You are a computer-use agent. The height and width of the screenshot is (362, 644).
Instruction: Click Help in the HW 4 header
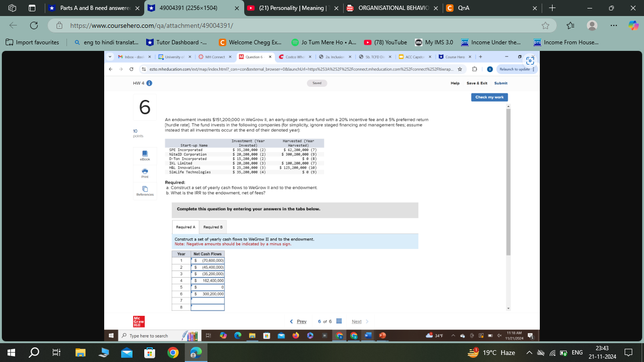[455, 83]
